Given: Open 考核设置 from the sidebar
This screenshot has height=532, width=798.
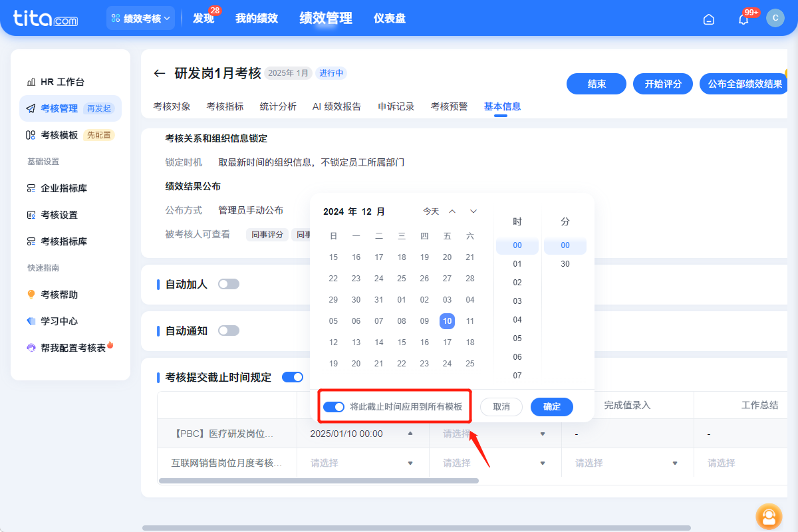Looking at the screenshot, I should pos(60,215).
